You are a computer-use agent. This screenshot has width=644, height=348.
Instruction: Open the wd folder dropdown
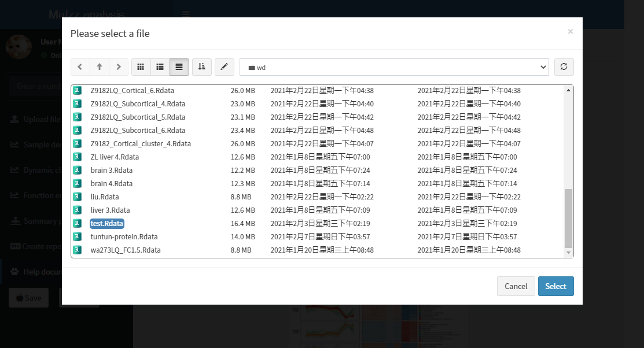point(393,67)
